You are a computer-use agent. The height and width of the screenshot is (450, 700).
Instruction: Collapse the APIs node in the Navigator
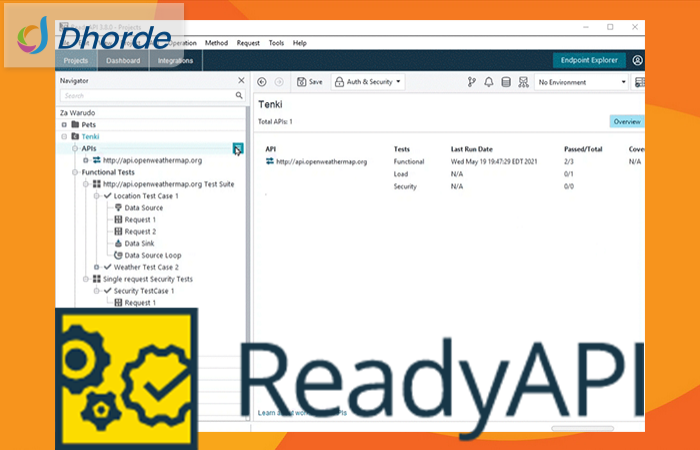tap(75, 148)
